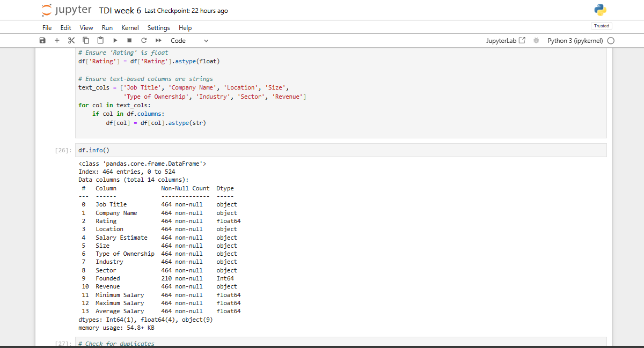Click 'Index: 464 entries, 0 to 524' line
Viewport: 644px width, 348px height.
coord(127,172)
